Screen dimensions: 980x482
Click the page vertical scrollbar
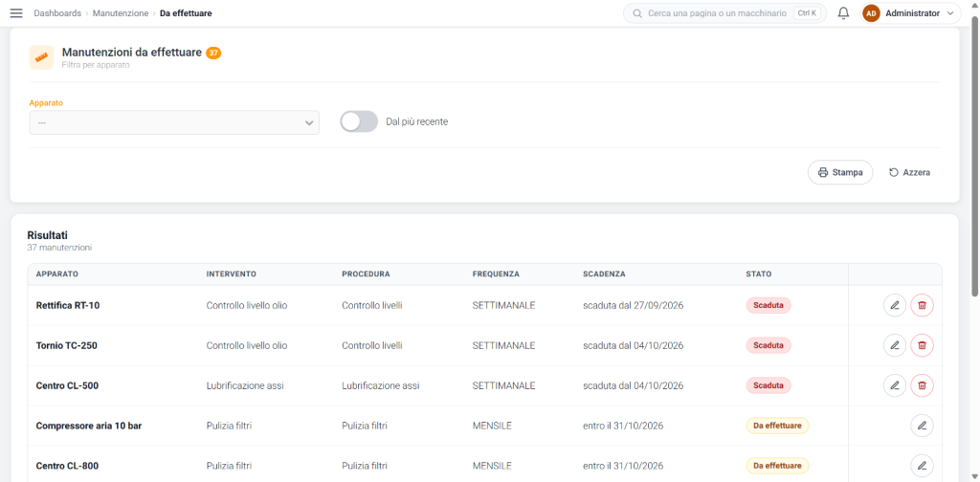(x=975, y=156)
